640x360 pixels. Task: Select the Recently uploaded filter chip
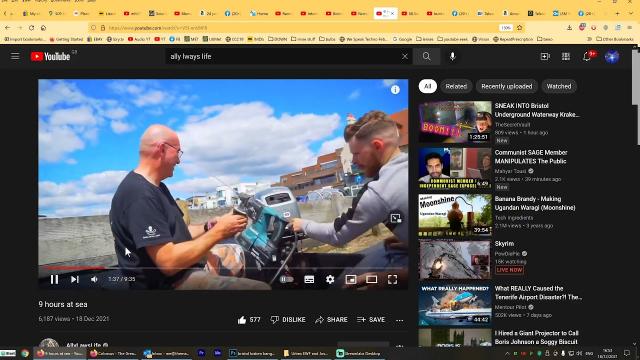[x=507, y=86]
